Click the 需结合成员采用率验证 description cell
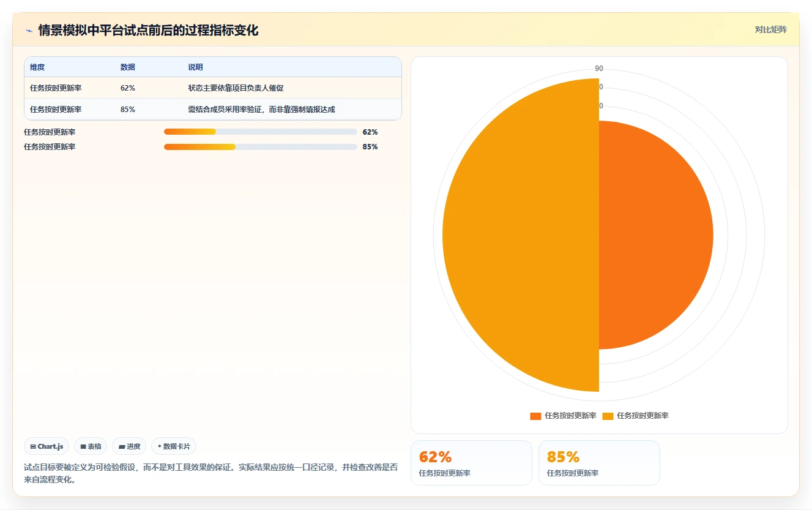 pyautogui.click(x=261, y=110)
